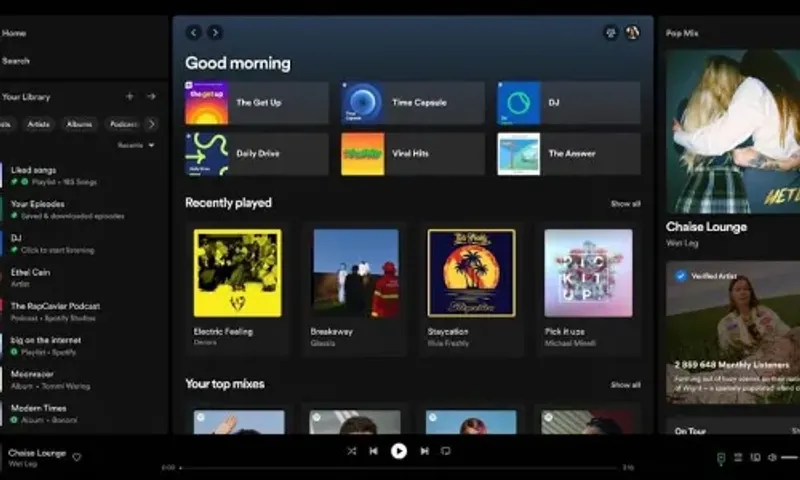Open Electric Feeling album cover
Screen dimensions: 800x480
pyautogui.click(x=237, y=273)
